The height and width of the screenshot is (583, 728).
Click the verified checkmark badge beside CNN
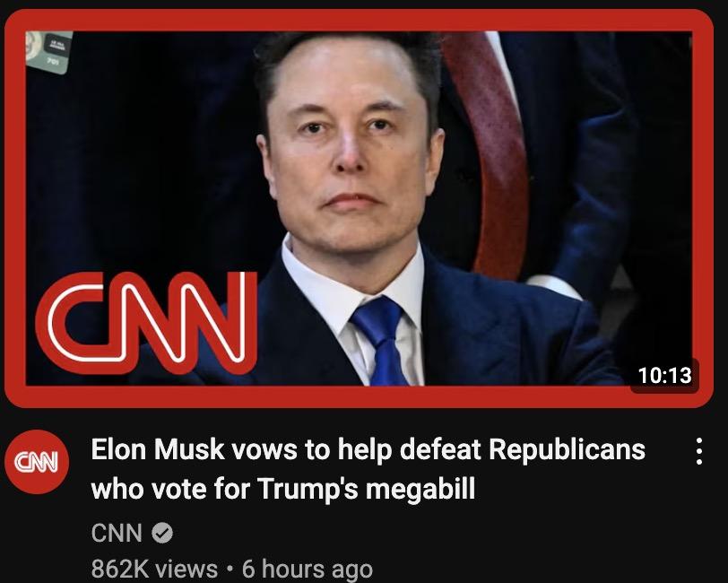click(x=162, y=533)
